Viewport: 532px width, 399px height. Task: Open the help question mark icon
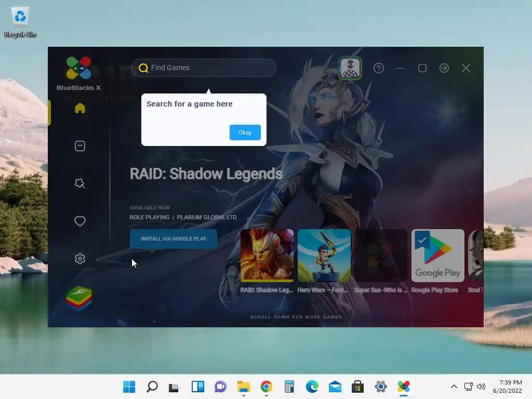[379, 68]
